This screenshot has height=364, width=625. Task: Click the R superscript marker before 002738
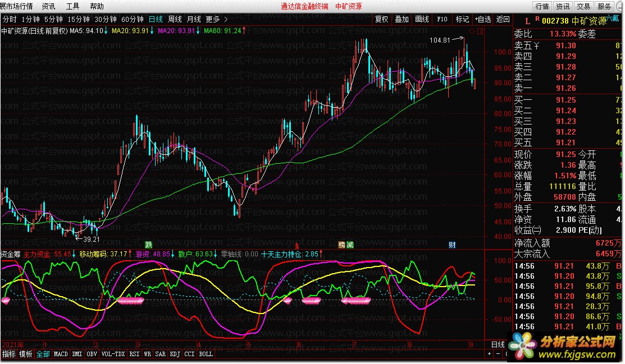pos(537,19)
